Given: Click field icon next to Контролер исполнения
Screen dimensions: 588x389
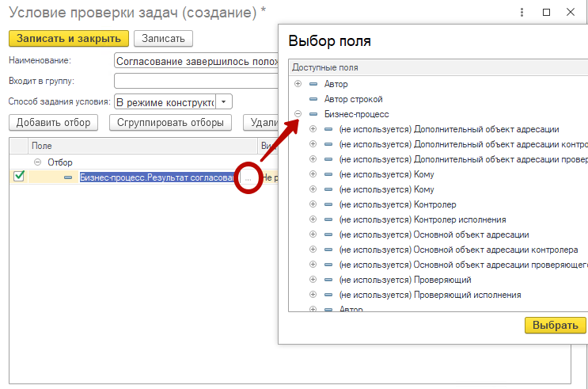Looking at the screenshot, I should point(328,219).
